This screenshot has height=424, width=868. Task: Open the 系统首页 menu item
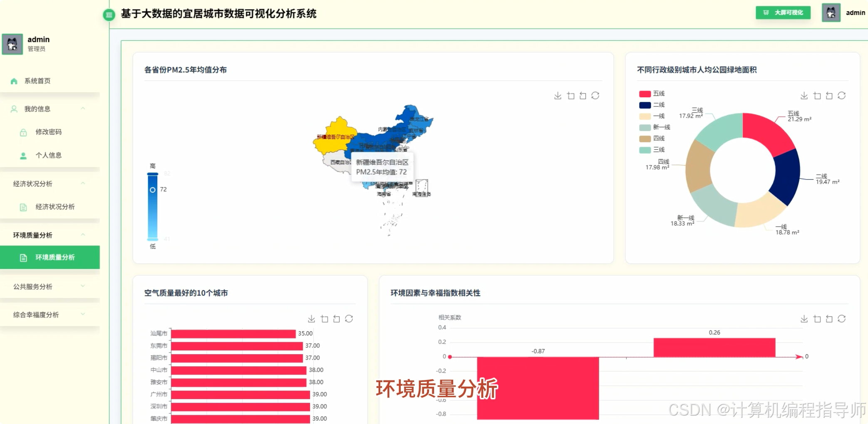pyautogui.click(x=50, y=81)
